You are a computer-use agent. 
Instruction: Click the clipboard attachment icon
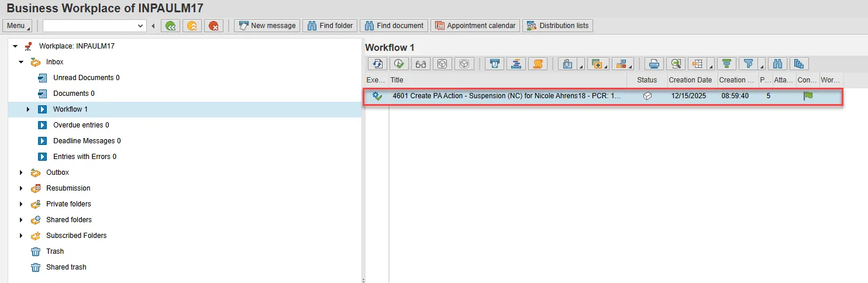[x=567, y=64]
